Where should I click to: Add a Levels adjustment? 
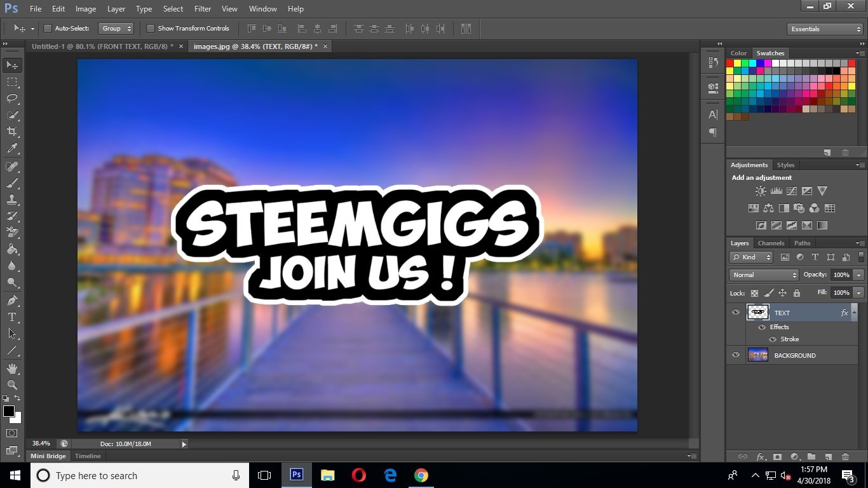pos(776,191)
